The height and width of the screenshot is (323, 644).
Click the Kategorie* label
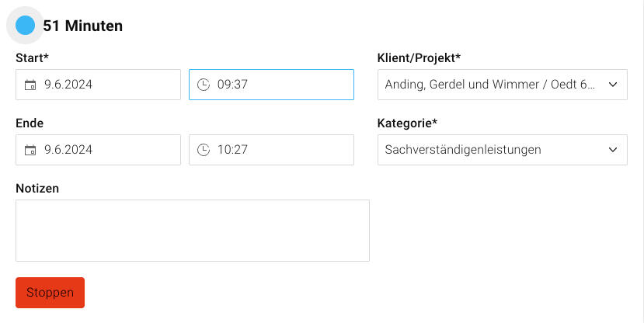407,123
